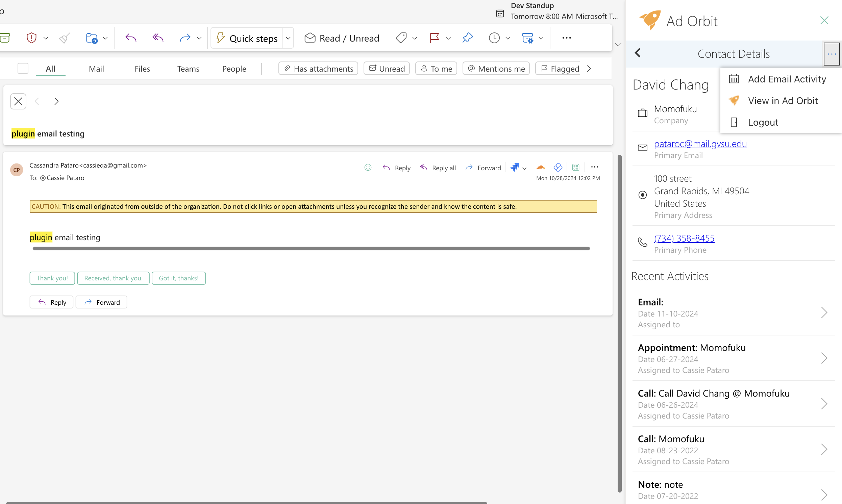Click 'Got it, thanks!' suggested reply
Viewport: 842px width, 504px height.
pos(179,278)
